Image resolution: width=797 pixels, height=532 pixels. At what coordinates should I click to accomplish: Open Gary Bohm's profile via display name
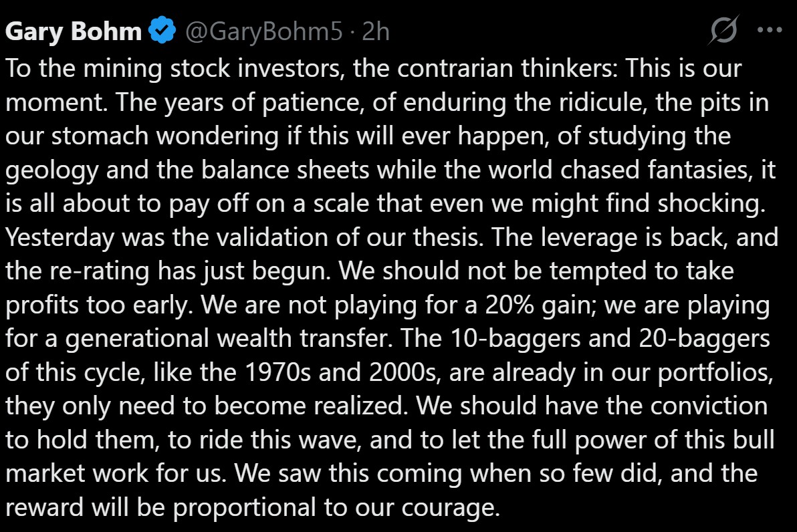point(75,31)
